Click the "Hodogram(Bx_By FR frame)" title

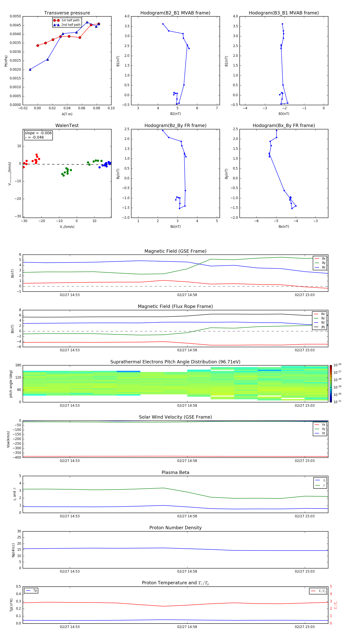click(x=284, y=125)
